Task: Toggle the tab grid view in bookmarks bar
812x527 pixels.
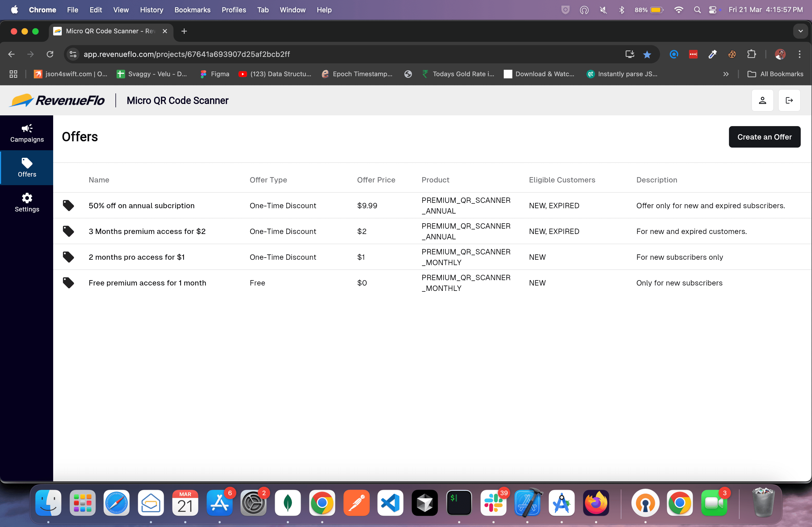Action: coord(13,74)
